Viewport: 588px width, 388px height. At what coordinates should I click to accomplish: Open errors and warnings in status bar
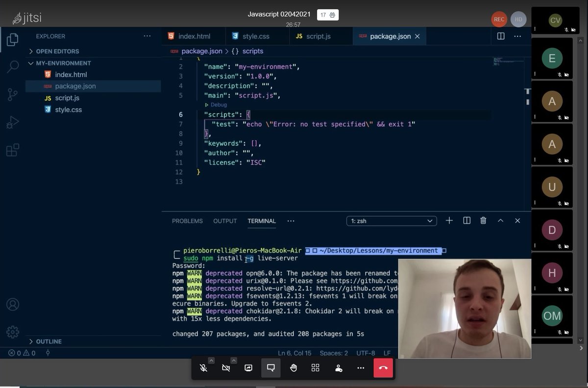[x=22, y=353]
